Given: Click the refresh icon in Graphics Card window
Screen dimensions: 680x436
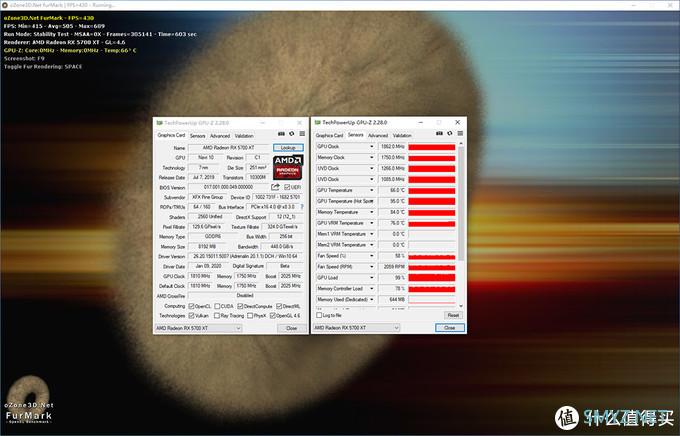Looking at the screenshot, I should pos(292,134).
